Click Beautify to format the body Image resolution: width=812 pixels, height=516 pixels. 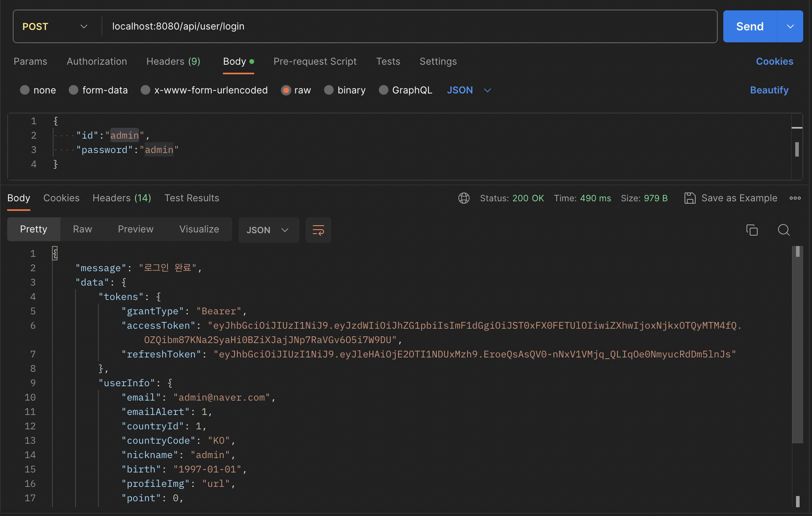click(x=769, y=90)
